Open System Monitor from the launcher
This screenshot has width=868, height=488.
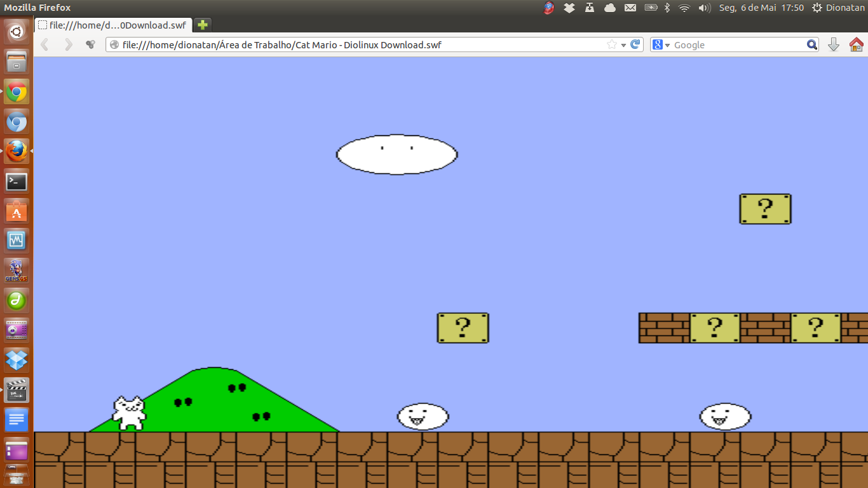pyautogui.click(x=17, y=241)
